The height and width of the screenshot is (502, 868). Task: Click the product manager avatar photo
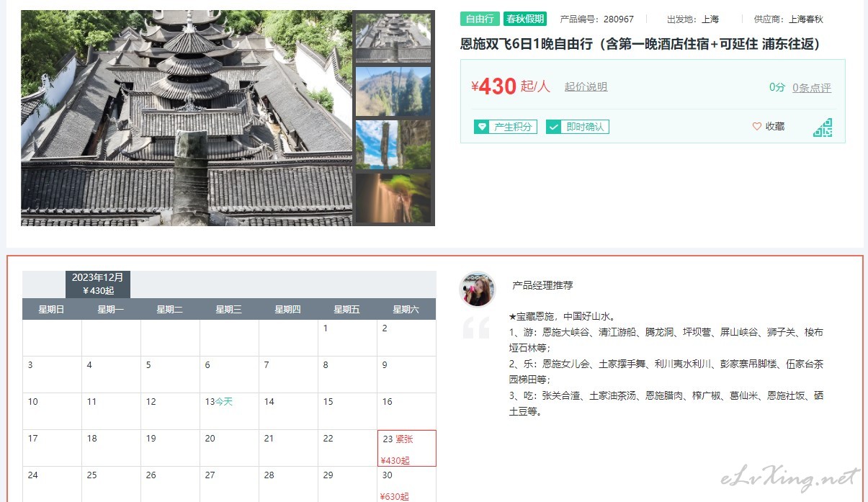click(477, 289)
